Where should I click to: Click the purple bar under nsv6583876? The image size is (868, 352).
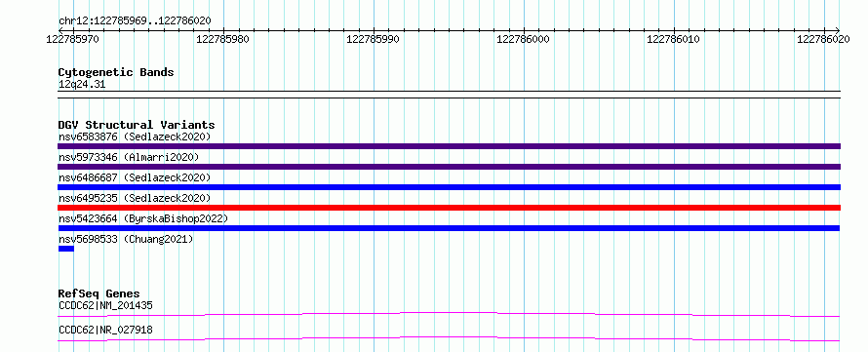pos(449,146)
